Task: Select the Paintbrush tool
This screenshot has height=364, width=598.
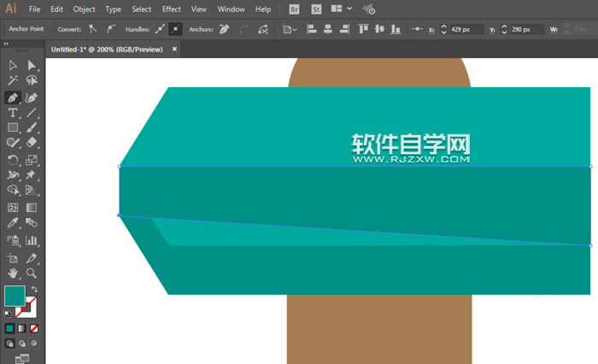Action: click(32, 127)
